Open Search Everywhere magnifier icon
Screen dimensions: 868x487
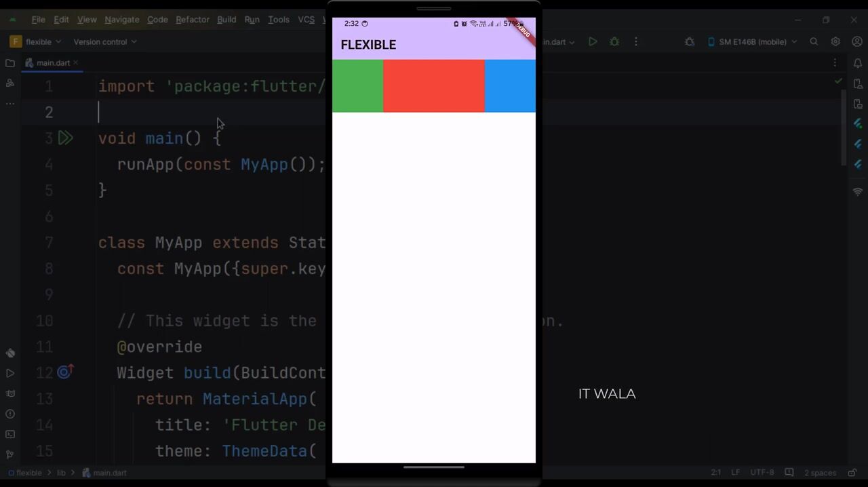pos(814,41)
